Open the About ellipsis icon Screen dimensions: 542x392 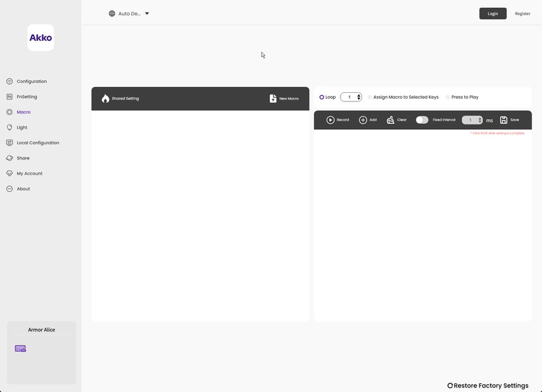(x=9, y=188)
